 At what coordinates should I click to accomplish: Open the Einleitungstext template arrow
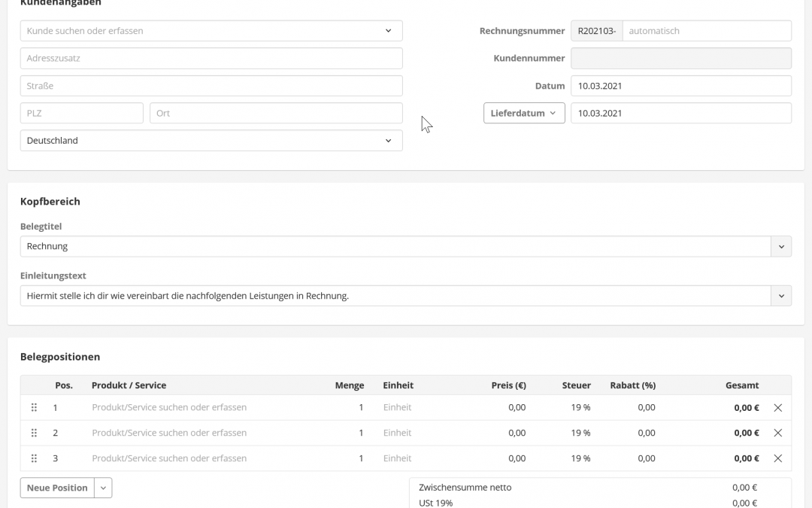click(x=781, y=296)
